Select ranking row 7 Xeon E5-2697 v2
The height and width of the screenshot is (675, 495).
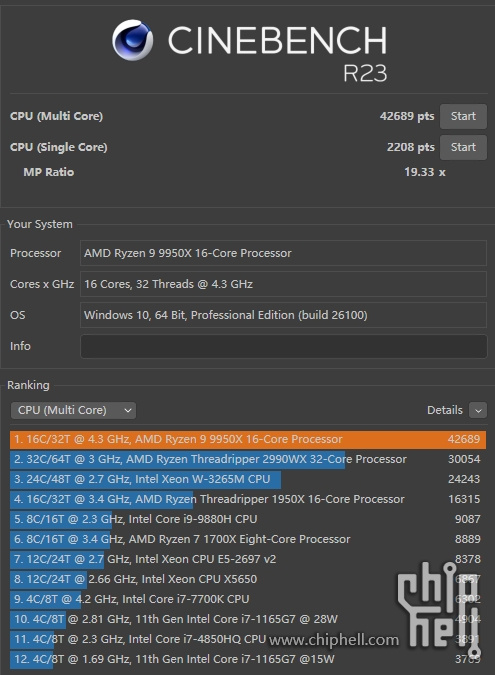[248, 559]
